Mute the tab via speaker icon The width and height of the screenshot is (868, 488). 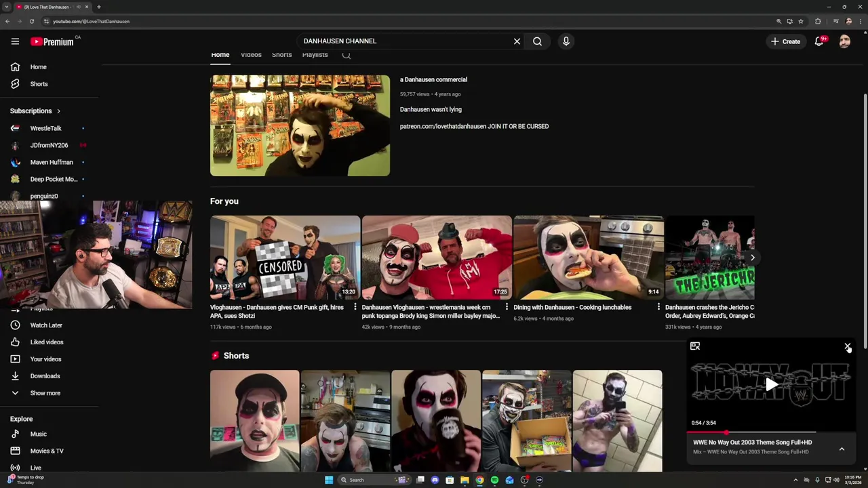point(79,7)
